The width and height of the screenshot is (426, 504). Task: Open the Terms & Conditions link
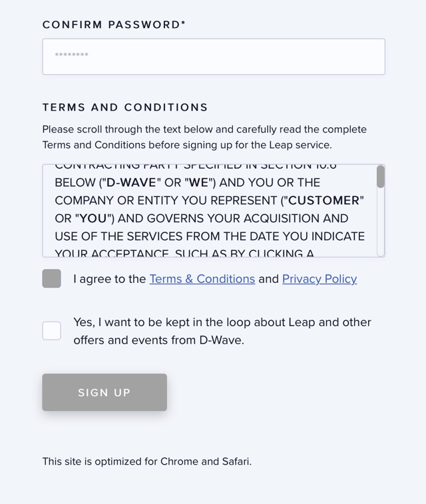coord(202,279)
